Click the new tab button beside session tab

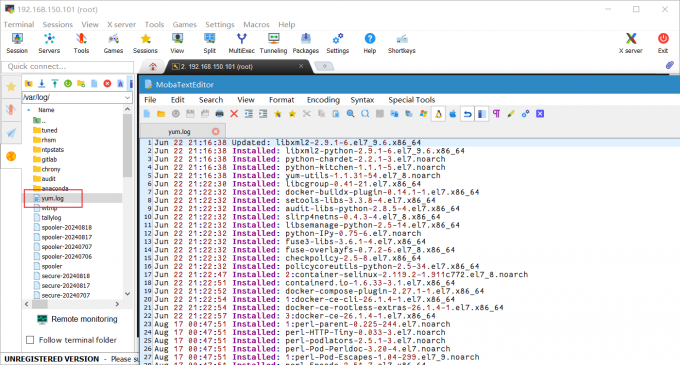click(324, 66)
